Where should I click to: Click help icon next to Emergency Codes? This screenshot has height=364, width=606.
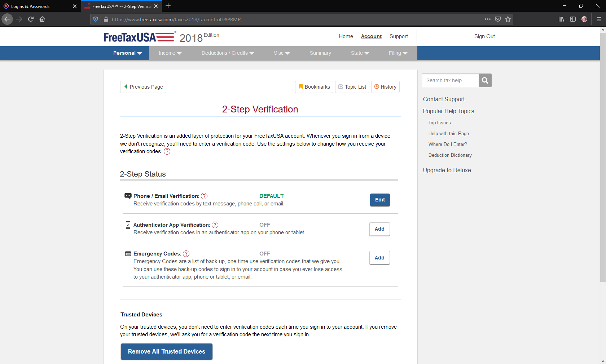(x=186, y=254)
